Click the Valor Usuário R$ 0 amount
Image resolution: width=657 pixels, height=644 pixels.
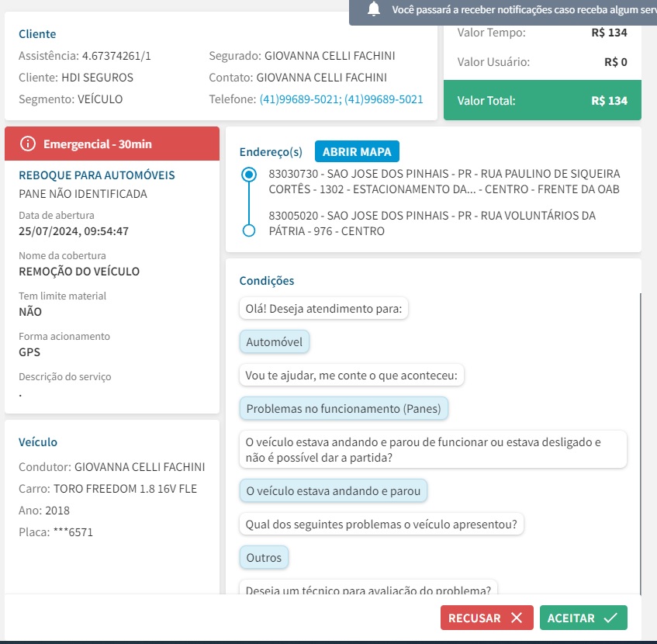point(616,62)
